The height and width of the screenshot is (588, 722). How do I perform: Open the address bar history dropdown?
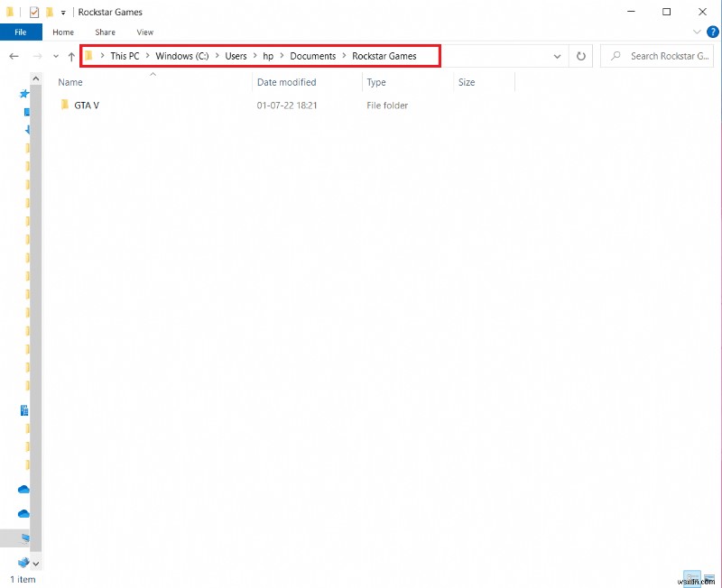tap(559, 56)
